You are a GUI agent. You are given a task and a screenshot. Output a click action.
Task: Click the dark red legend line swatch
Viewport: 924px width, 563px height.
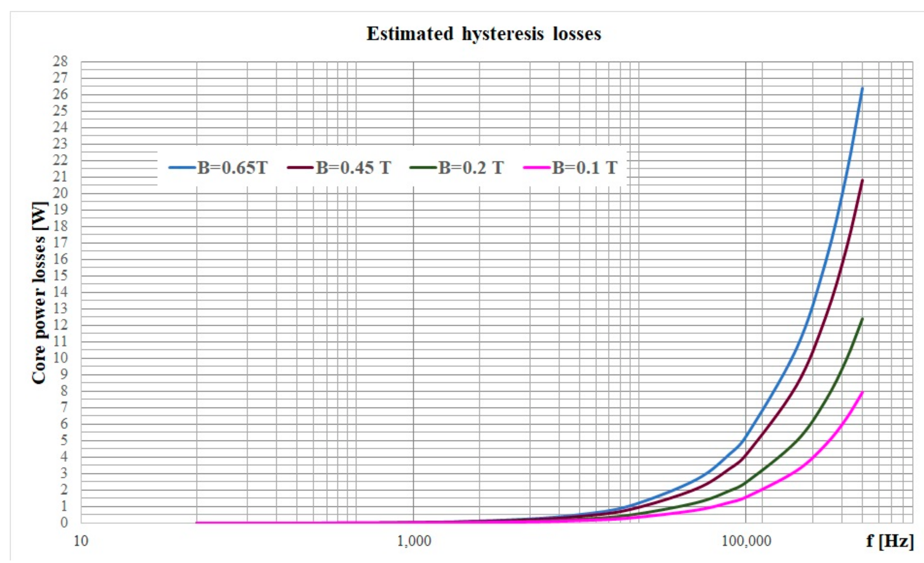point(300,168)
